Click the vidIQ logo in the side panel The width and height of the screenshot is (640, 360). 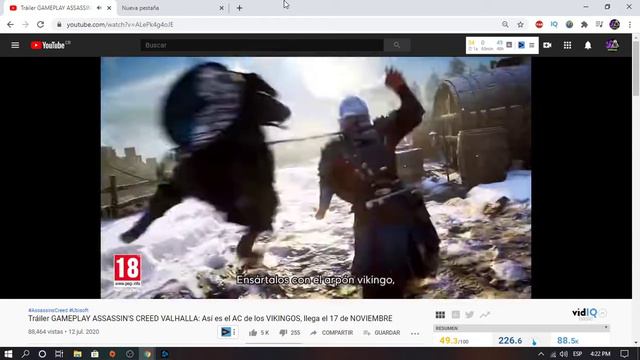(584, 313)
